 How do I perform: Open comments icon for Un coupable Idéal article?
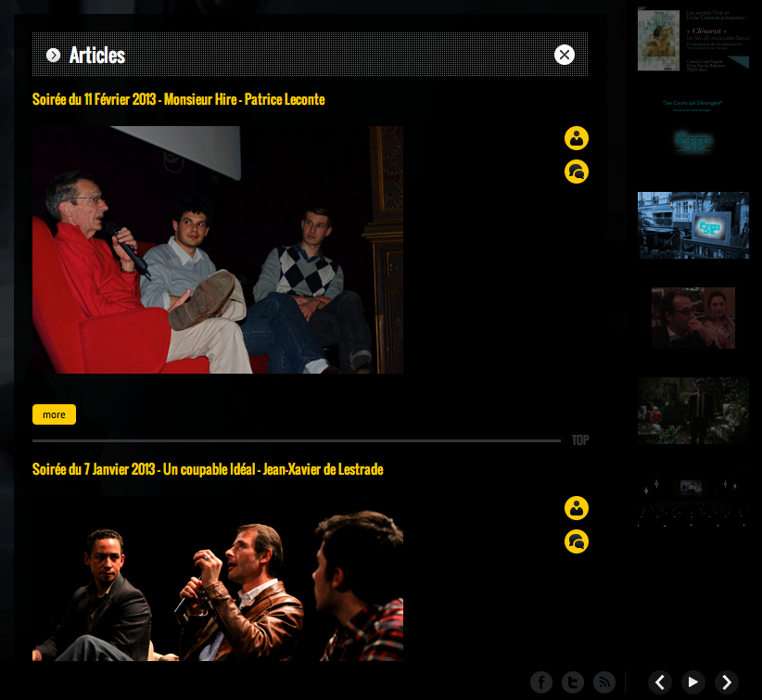[x=577, y=541]
